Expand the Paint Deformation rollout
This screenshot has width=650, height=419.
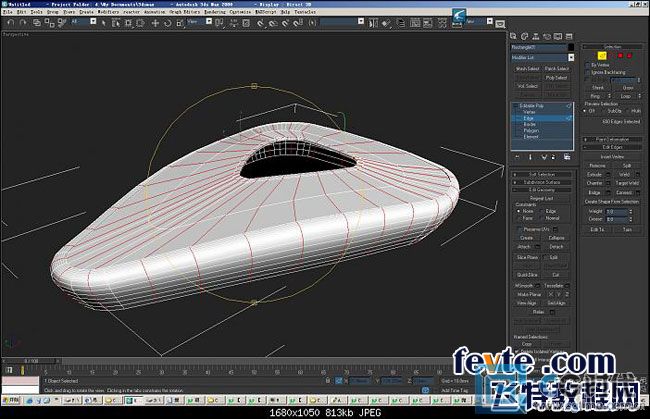[612, 140]
